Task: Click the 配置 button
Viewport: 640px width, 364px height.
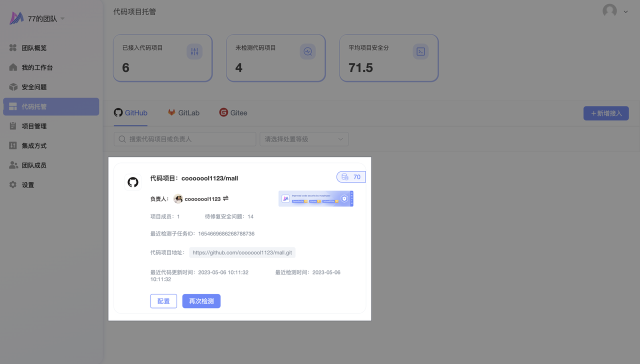Action: (163, 301)
